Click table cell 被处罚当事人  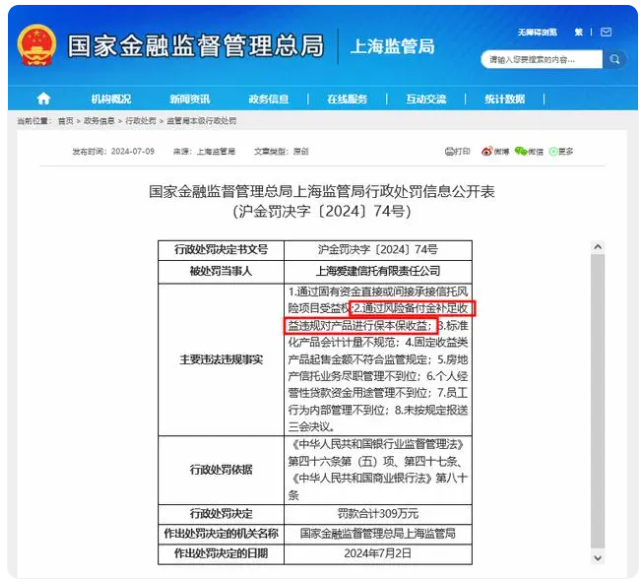221,271
